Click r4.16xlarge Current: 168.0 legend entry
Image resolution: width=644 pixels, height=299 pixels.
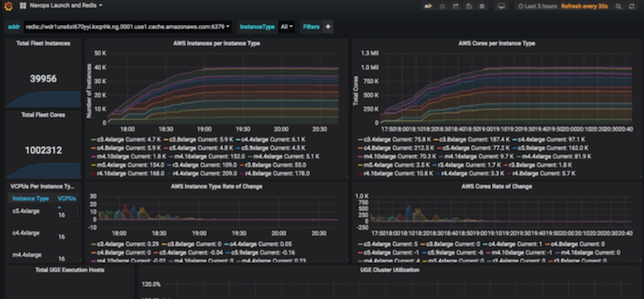(128, 173)
